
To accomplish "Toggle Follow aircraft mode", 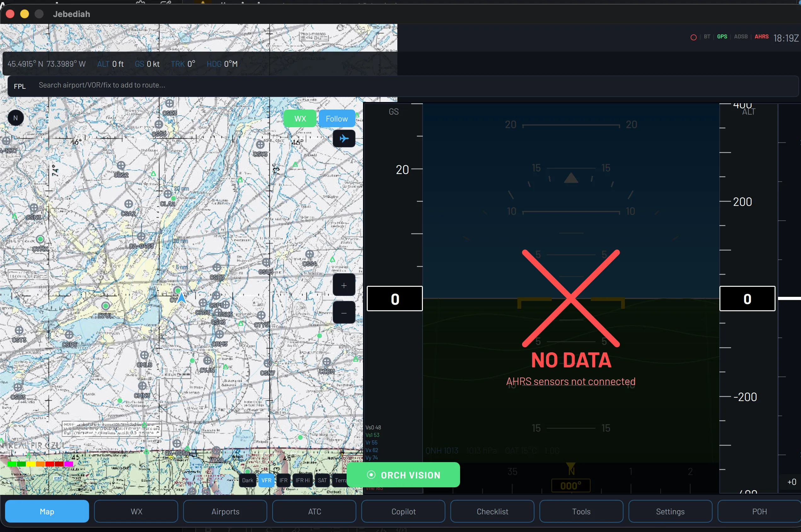I will (x=337, y=119).
